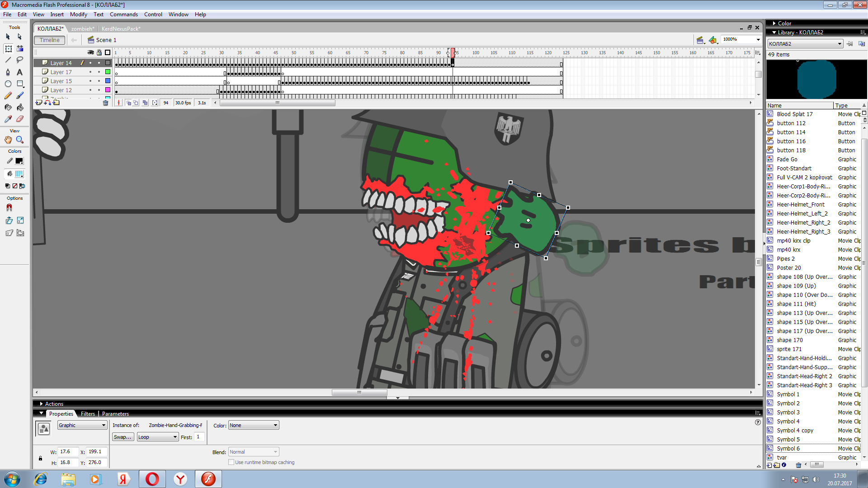This screenshot has width=868, height=488.
Task: Open the Commands menu
Action: 123,14
